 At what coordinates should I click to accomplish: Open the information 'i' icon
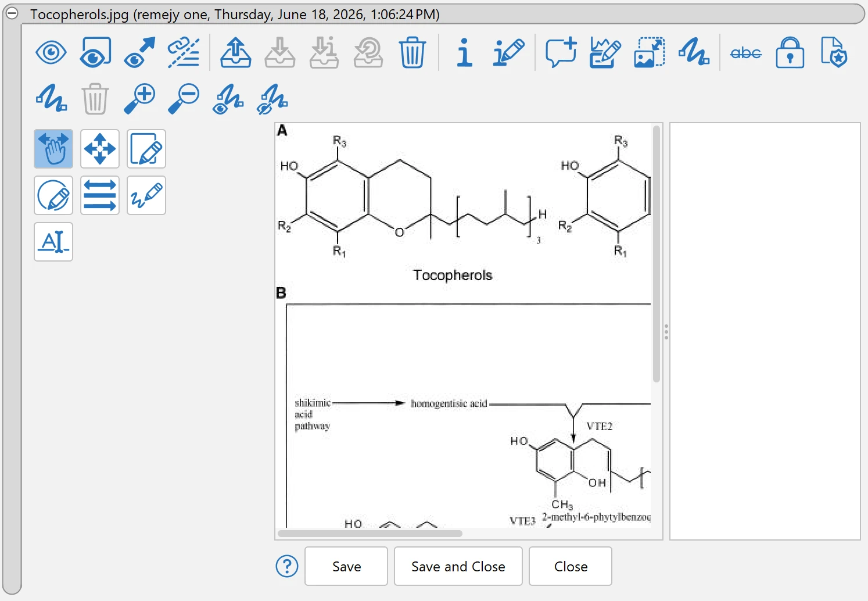tap(464, 53)
